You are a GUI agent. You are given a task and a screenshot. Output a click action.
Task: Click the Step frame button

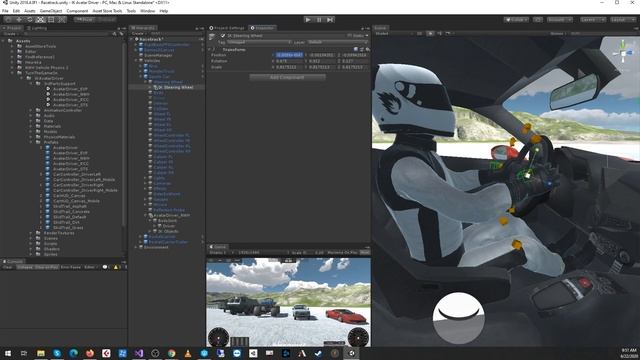330,19
